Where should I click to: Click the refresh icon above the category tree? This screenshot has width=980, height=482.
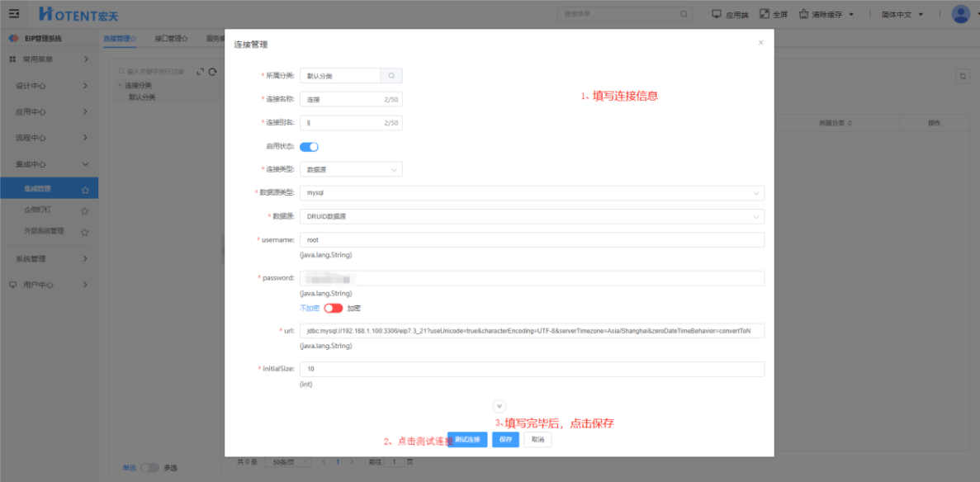[x=212, y=72]
